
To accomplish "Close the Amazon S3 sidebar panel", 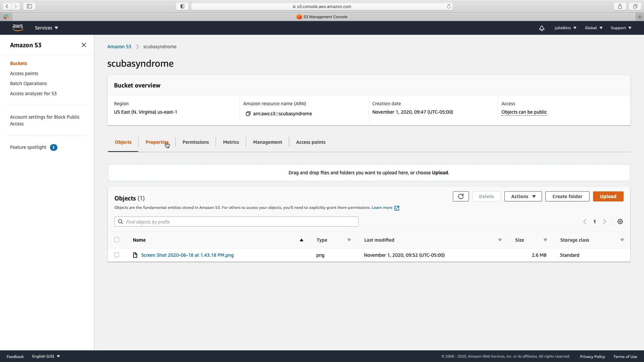I will coord(84,45).
